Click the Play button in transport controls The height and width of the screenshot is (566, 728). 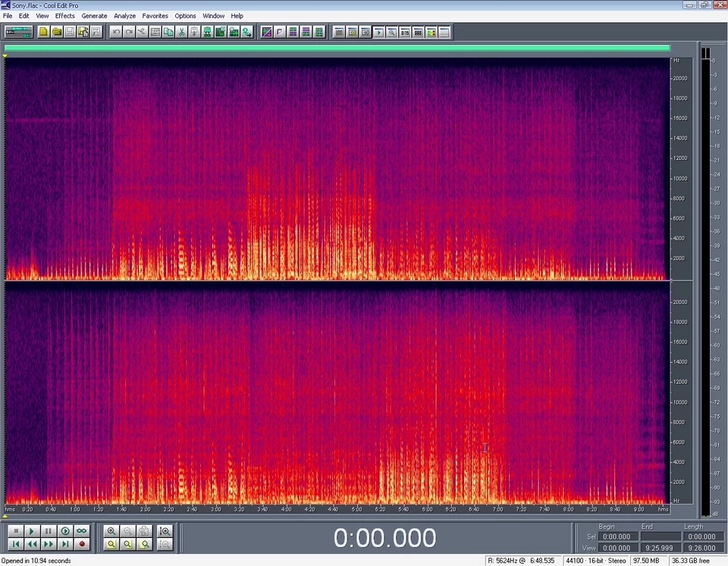32,531
